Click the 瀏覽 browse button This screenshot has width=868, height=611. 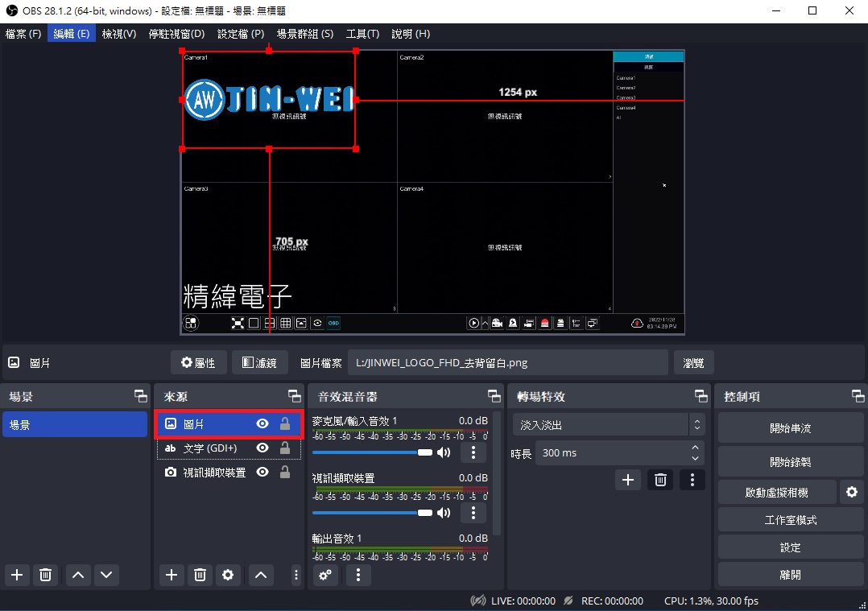pyautogui.click(x=693, y=362)
